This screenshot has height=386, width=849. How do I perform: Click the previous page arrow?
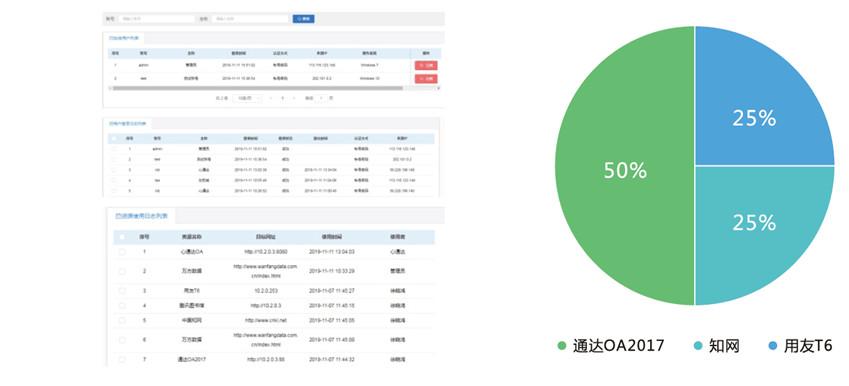point(271,98)
